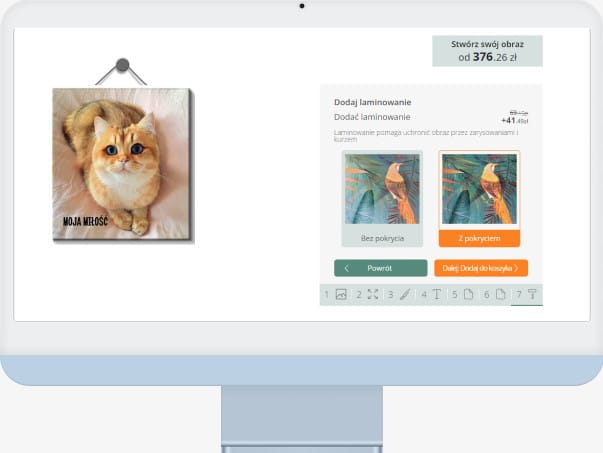
Task: Select the laminated bird preview image
Action: pos(479,191)
